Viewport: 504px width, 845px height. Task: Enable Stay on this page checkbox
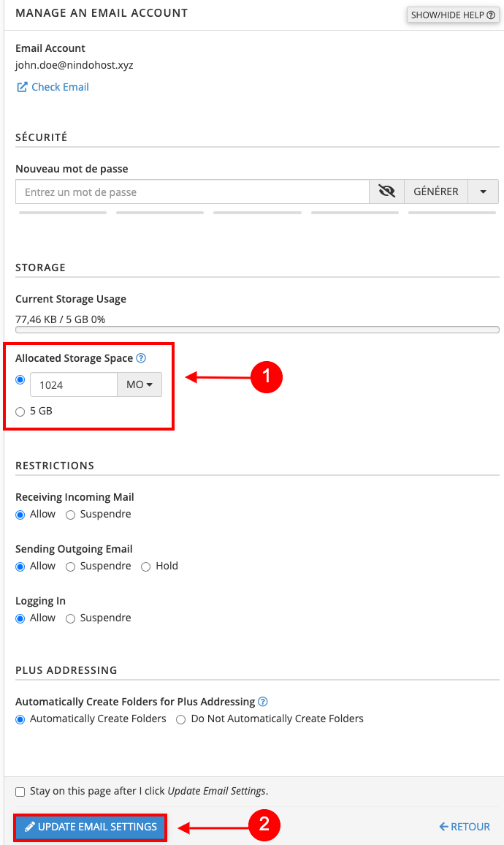click(20, 792)
